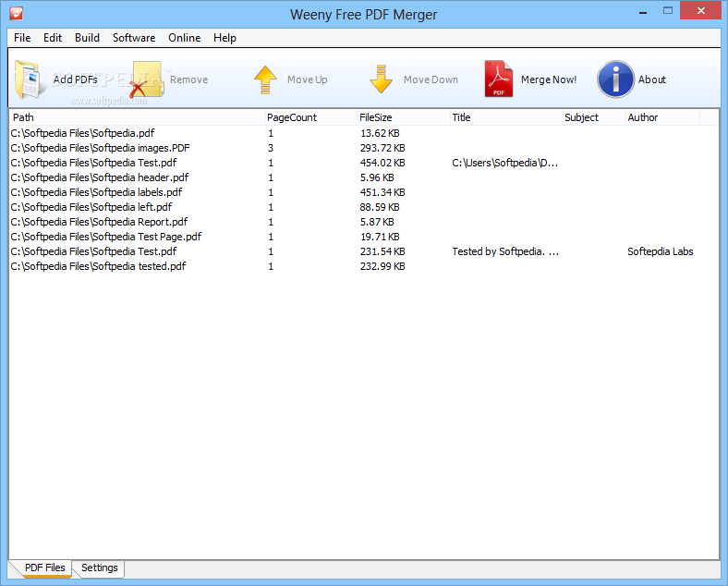Click the 454.02 KB file size cell
Screen dimensions: 728x586
(x=382, y=163)
